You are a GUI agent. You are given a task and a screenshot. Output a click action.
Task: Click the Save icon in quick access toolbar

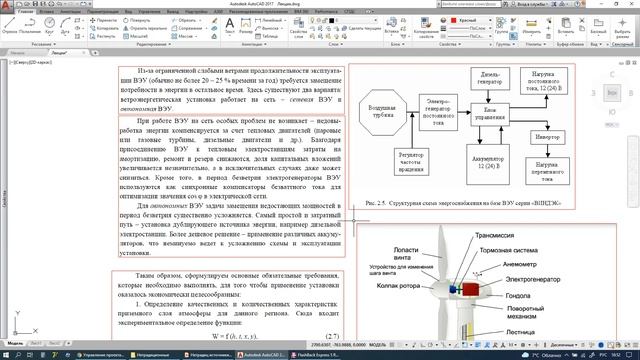click(35, 4)
